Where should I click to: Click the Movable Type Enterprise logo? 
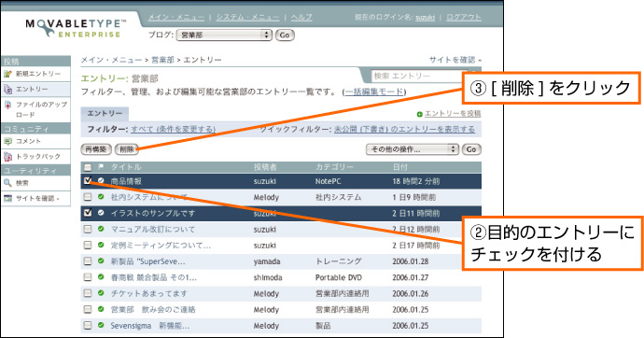(x=76, y=28)
